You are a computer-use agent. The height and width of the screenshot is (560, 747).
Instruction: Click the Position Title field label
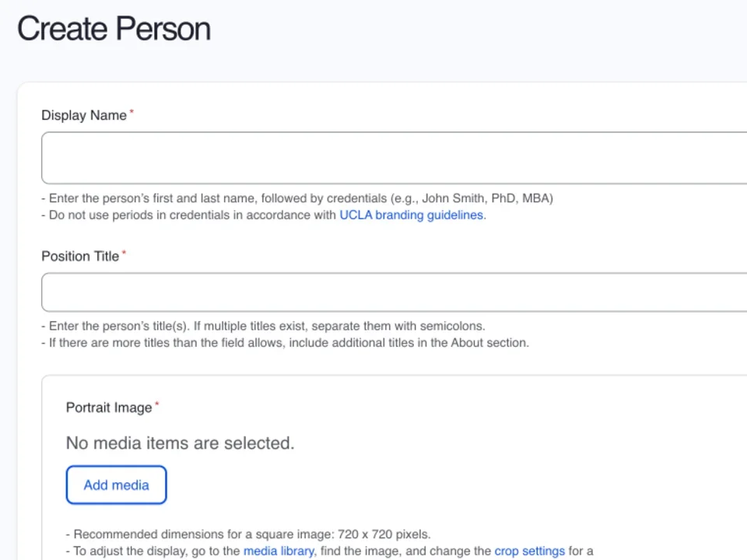tap(80, 256)
